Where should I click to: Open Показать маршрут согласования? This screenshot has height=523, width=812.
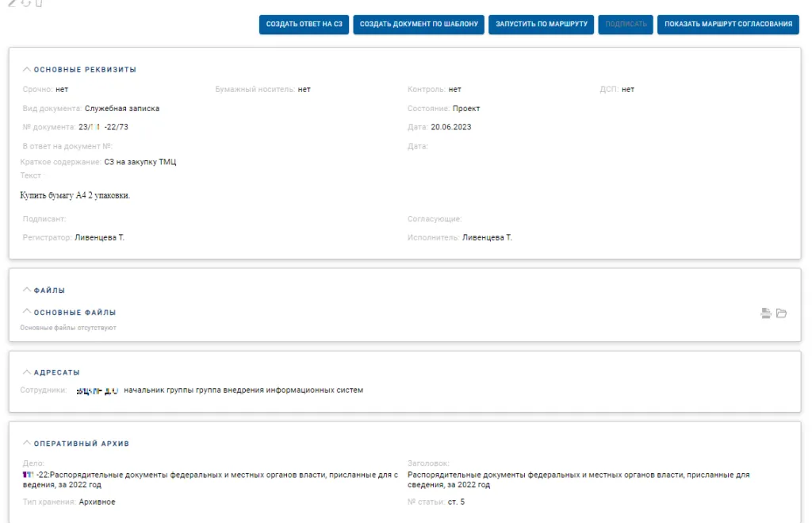727,25
